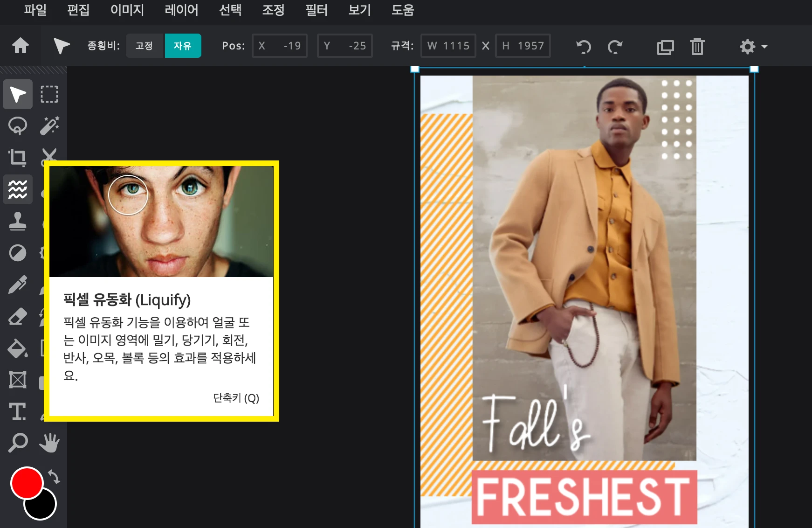Click the top-right transform handle

click(754, 69)
